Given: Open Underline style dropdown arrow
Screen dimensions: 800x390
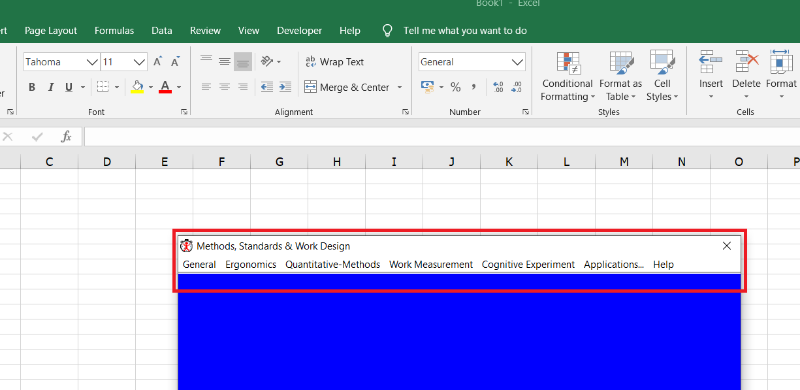Looking at the screenshot, I should (x=83, y=87).
